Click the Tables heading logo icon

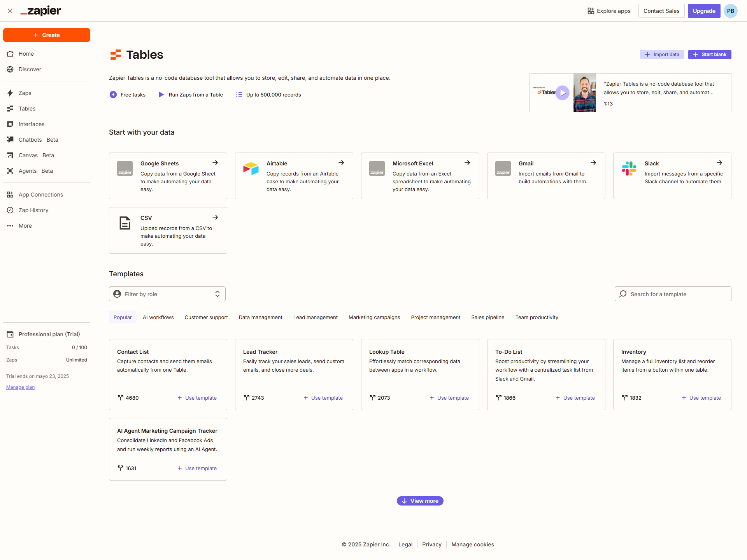[116, 55]
